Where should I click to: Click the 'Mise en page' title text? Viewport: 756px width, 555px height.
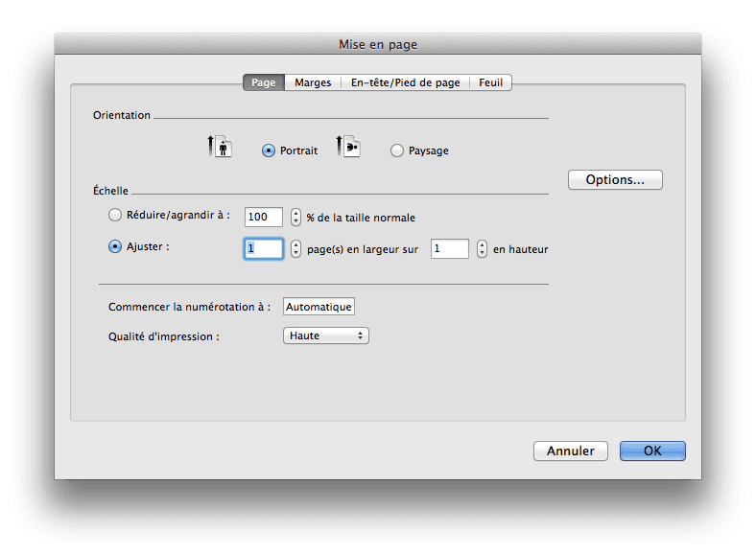(378, 44)
